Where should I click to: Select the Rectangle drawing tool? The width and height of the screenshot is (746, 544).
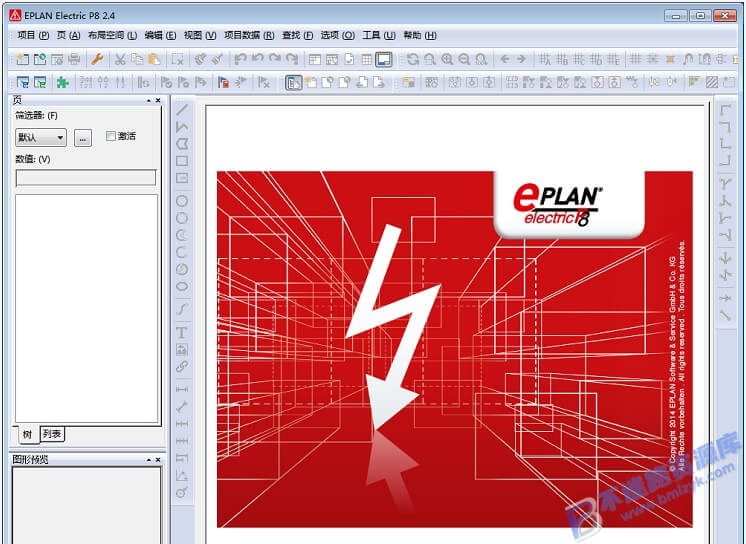pos(182,161)
